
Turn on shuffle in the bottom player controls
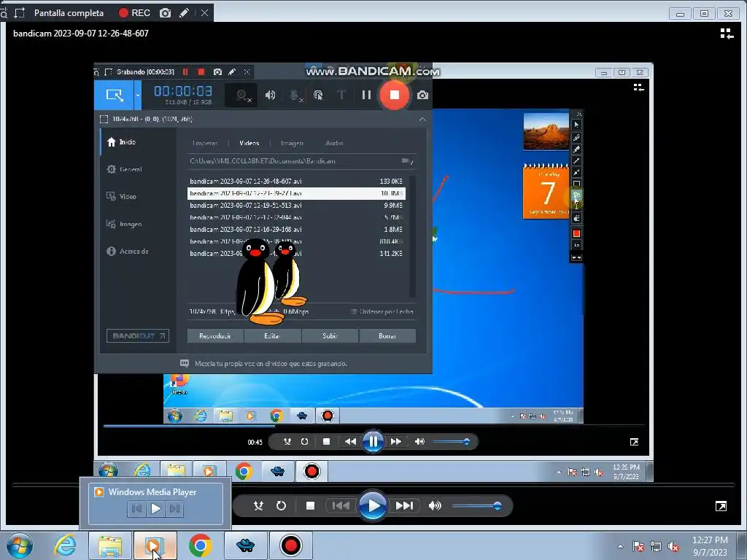pyautogui.click(x=258, y=506)
